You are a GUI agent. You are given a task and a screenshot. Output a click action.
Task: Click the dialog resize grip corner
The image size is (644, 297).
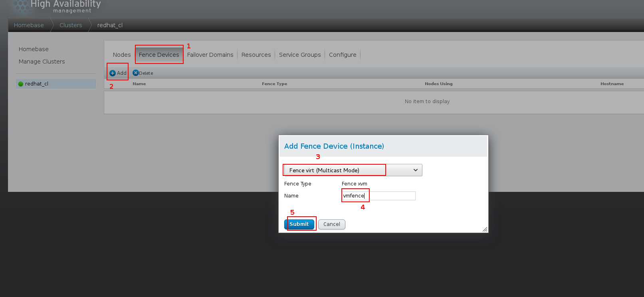(485, 229)
